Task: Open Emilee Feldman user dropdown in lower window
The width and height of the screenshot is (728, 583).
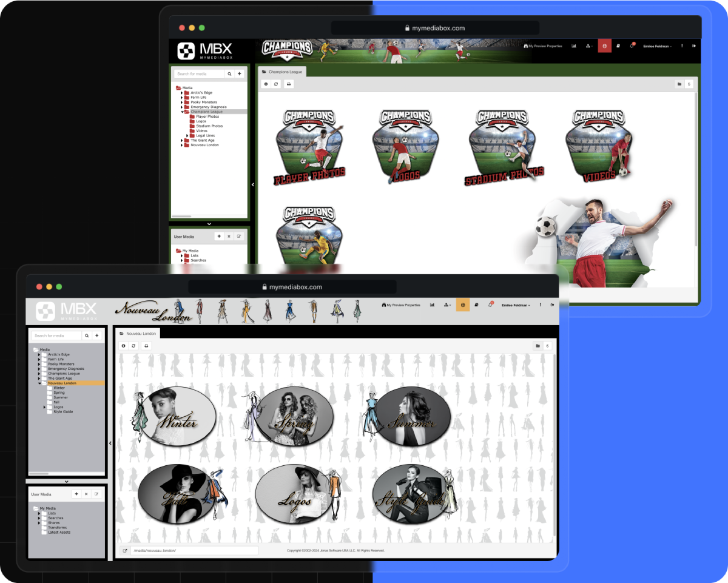Action: (x=516, y=305)
